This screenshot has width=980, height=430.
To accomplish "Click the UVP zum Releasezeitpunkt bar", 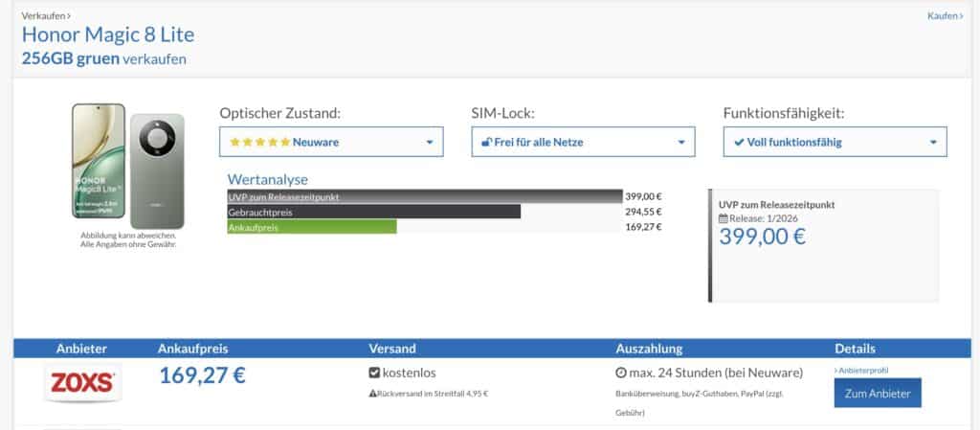I will tap(425, 197).
